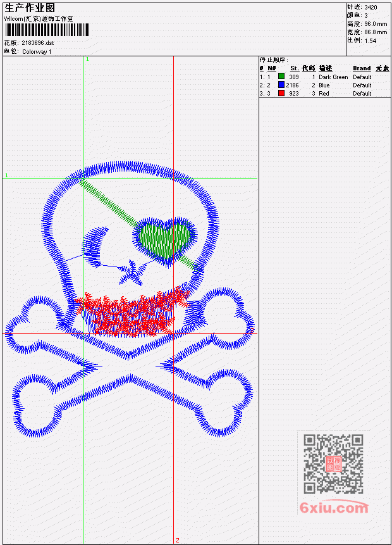Select the 'Dark Green' description text
The image size is (392, 545).
pyautogui.click(x=333, y=77)
